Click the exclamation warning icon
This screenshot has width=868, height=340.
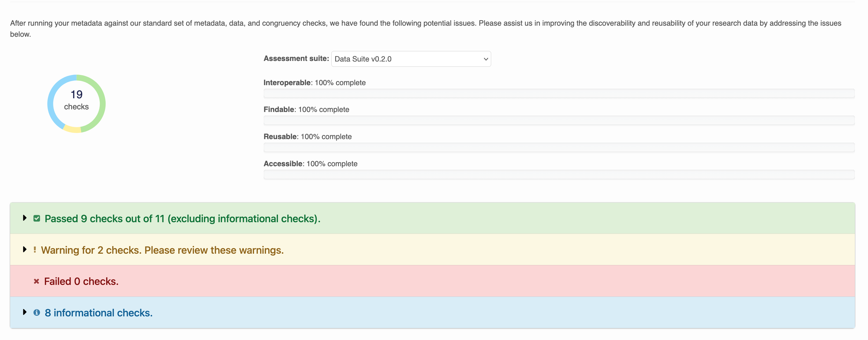coord(35,250)
